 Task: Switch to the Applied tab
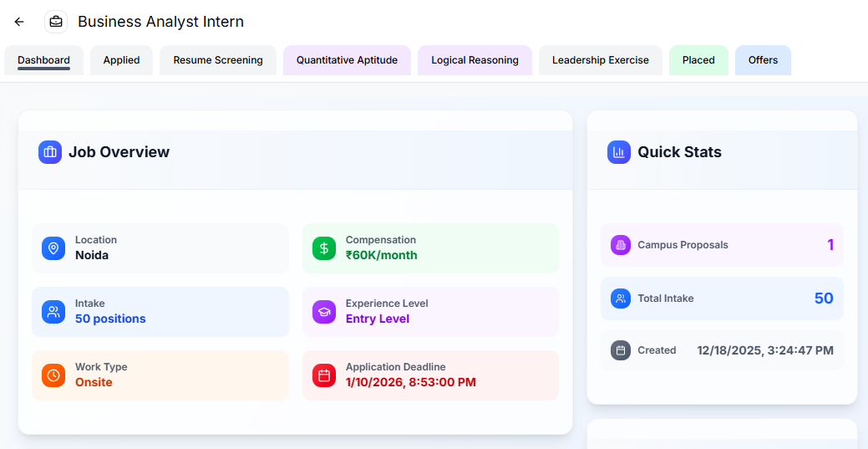coord(121,60)
